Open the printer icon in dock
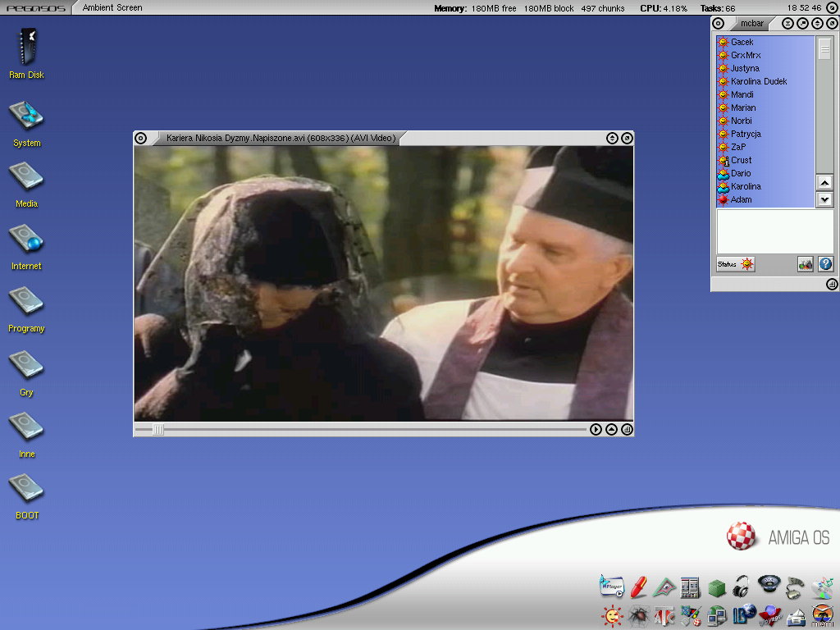840x630 pixels. tap(796, 617)
